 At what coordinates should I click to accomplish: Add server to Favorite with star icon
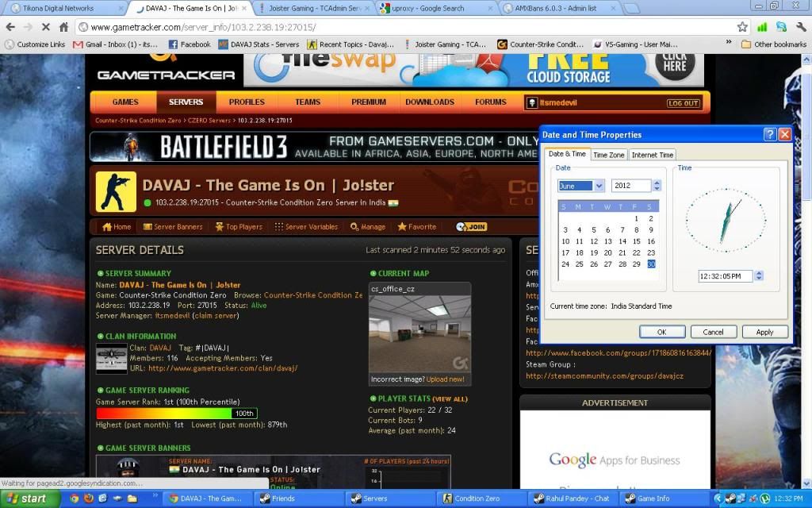coord(417,227)
